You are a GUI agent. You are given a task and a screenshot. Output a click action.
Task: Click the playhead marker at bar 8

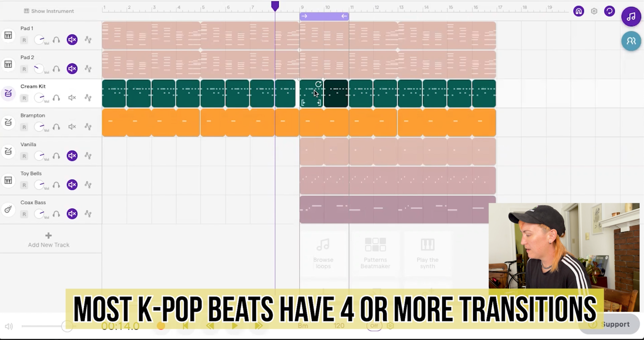(275, 6)
